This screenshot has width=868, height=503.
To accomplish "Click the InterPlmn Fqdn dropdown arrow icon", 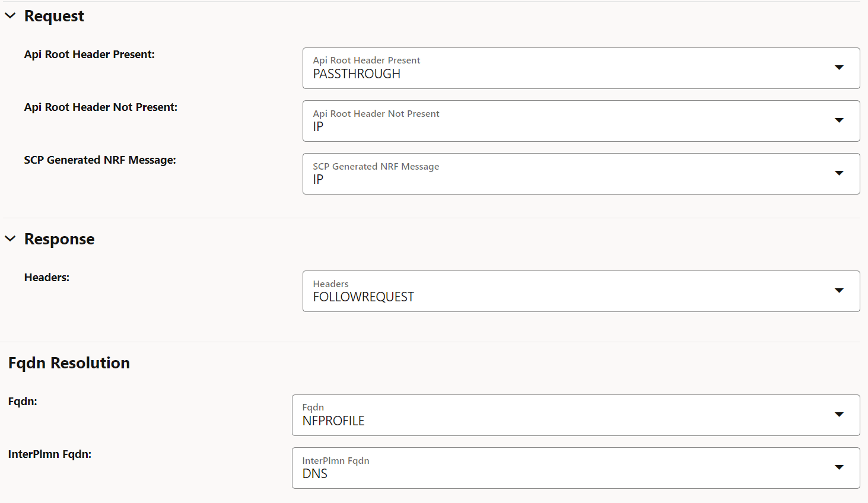I will click(x=839, y=467).
